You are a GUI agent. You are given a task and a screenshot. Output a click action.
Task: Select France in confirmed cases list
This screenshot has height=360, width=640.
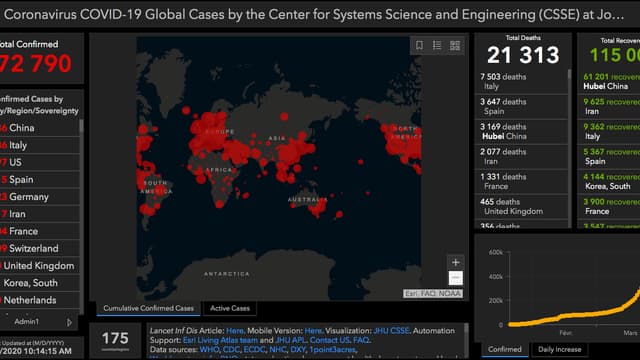[x=40, y=231]
